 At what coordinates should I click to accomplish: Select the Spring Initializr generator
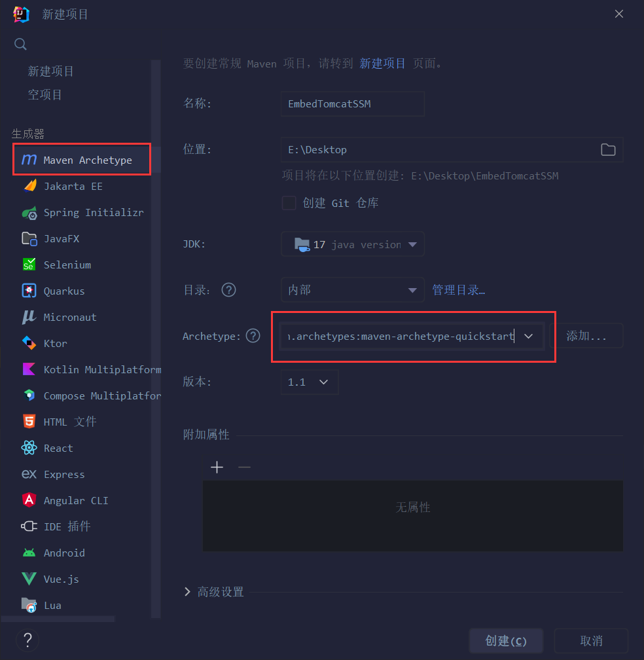pyautogui.click(x=83, y=213)
